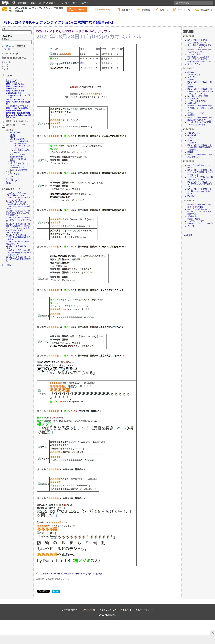
Task: Open the 雑談室 board link in sidebar
Action: point(13,135)
